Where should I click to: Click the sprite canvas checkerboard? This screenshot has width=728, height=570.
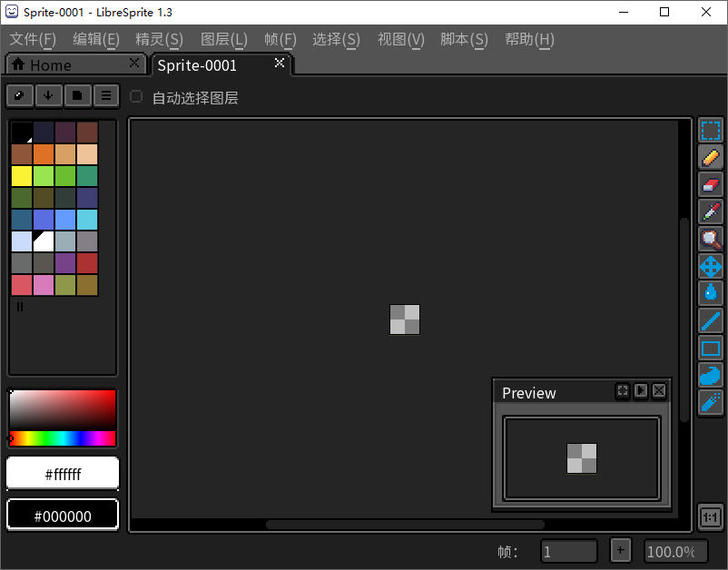click(x=404, y=319)
